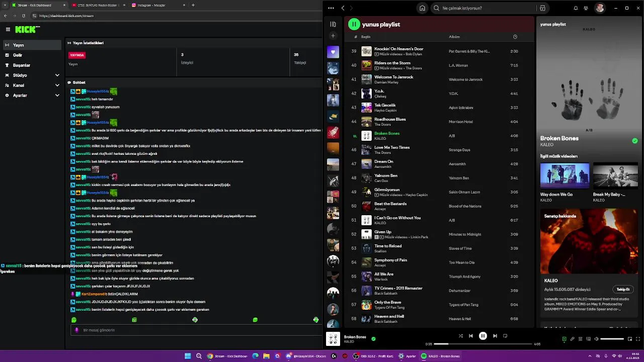Sort the playlist by the duration clock icon
Screen dimensions: 644x362
click(x=515, y=37)
